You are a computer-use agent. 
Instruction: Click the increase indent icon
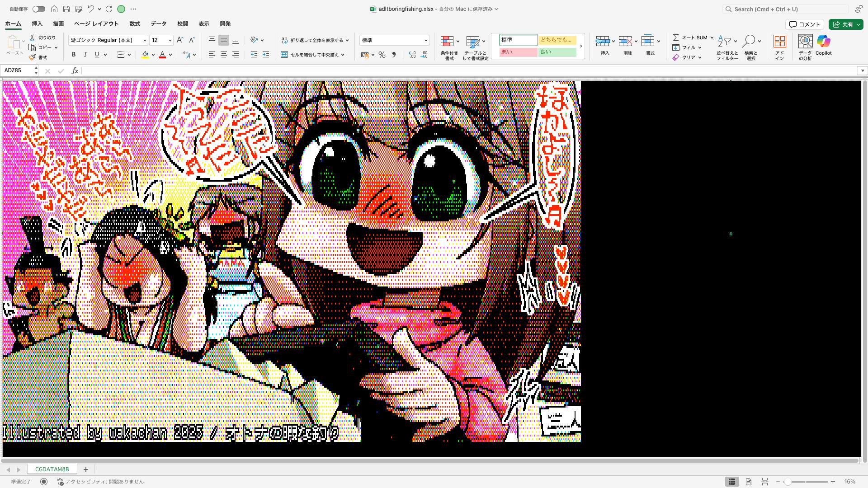[266, 55]
